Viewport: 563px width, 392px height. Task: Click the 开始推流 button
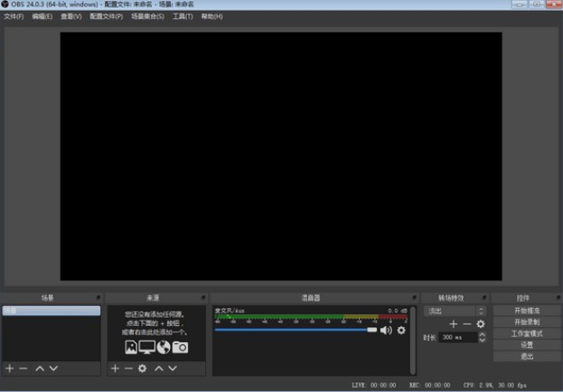coord(527,311)
